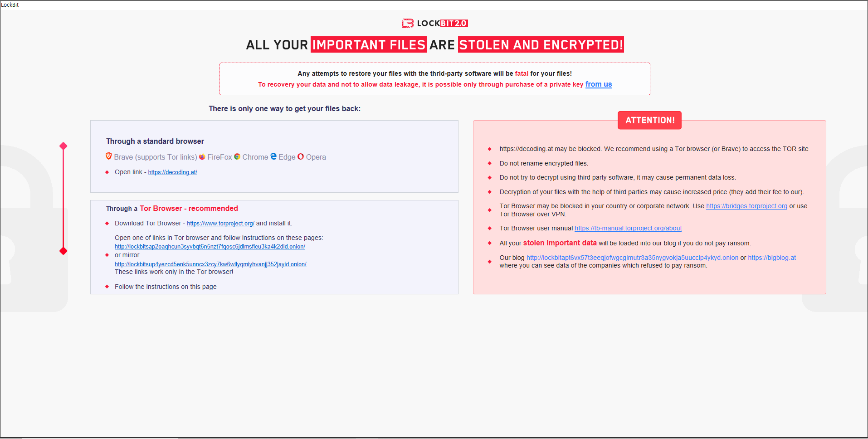
Task: Click the 'Opera' browser label
Action: (316, 157)
